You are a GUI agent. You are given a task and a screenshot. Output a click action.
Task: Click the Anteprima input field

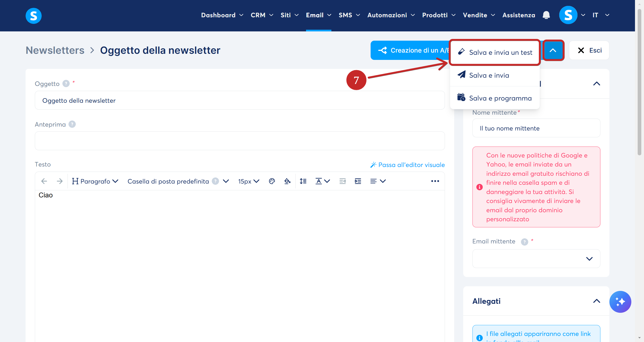240,141
